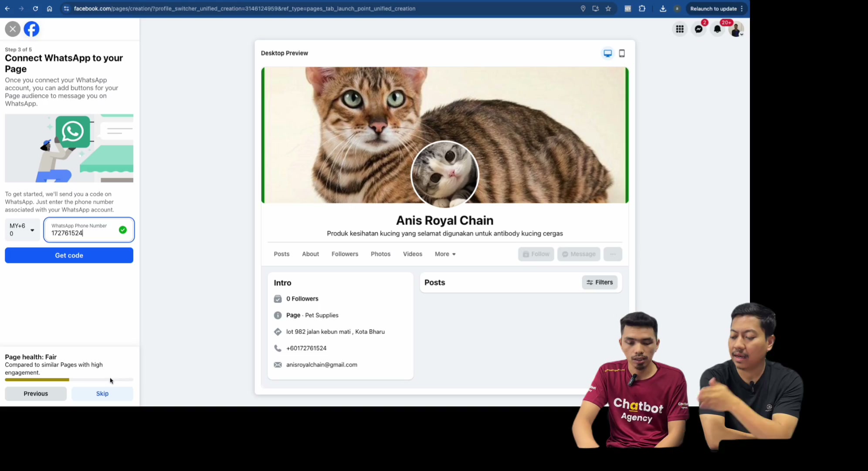Switch to desktop preview icon
Screen dimensions: 868x471
(x=607, y=53)
